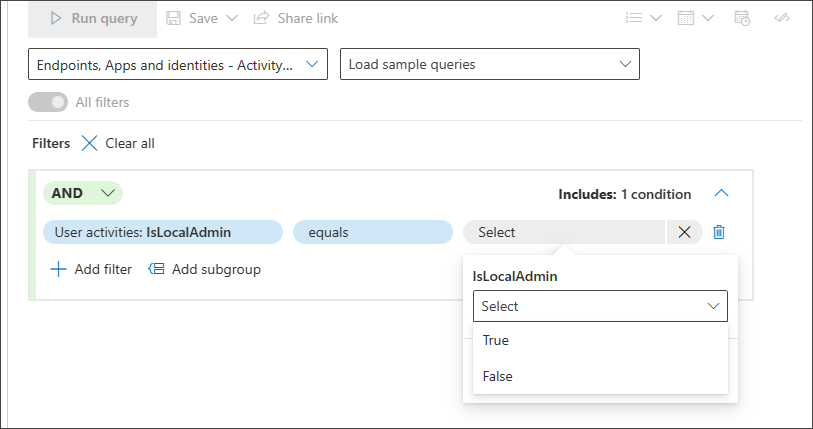Open the numbered list results limit icon
Image resolution: width=813 pixels, height=429 pixels.
pos(632,18)
